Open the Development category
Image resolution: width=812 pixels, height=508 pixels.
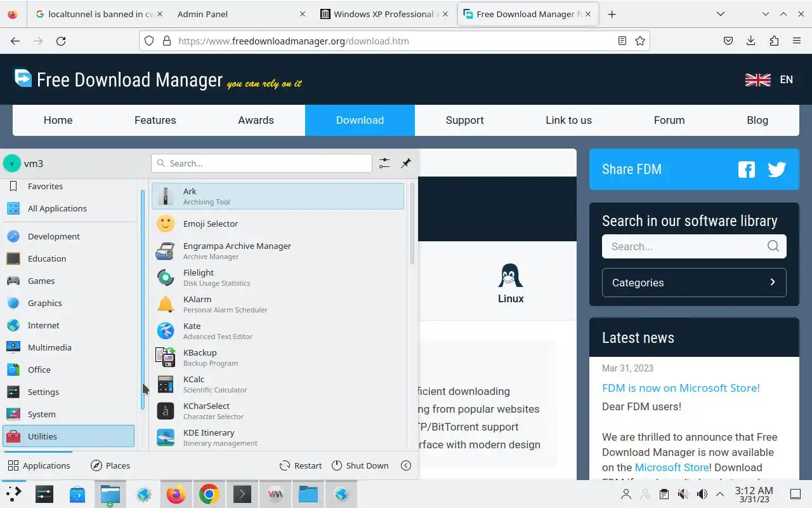point(69,236)
